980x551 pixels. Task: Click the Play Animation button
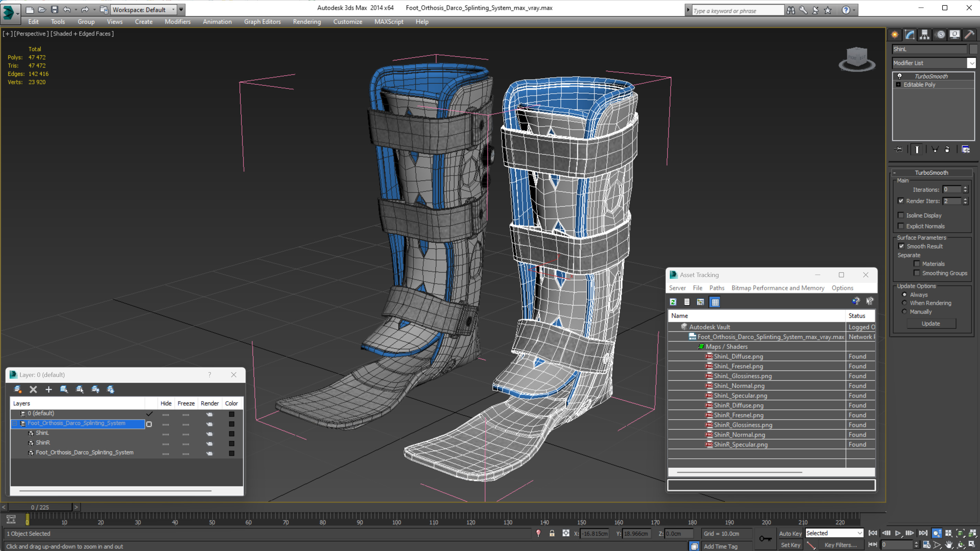click(x=898, y=533)
